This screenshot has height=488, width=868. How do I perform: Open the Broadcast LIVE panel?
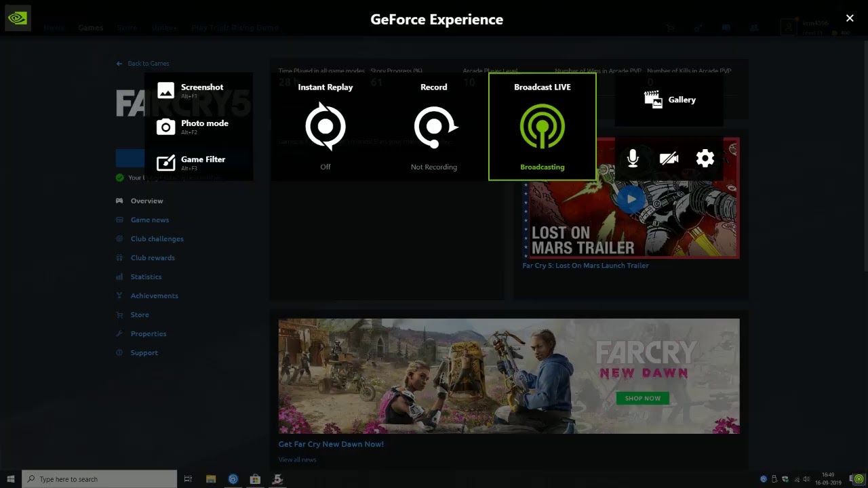(542, 127)
